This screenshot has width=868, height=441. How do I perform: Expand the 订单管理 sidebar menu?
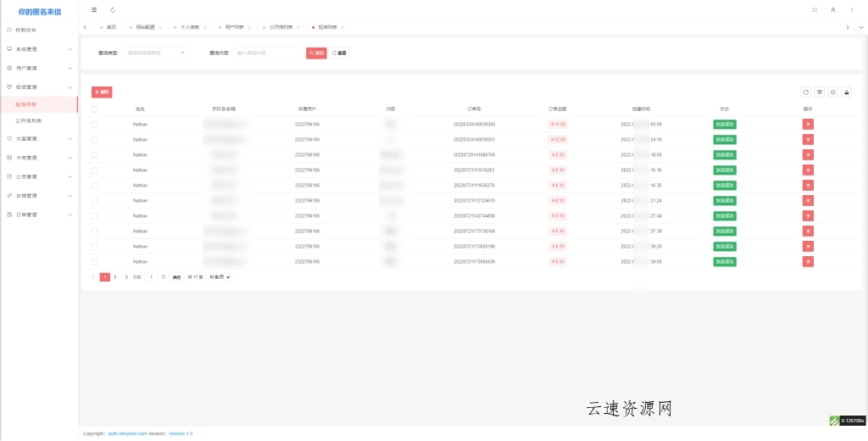coord(39,215)
